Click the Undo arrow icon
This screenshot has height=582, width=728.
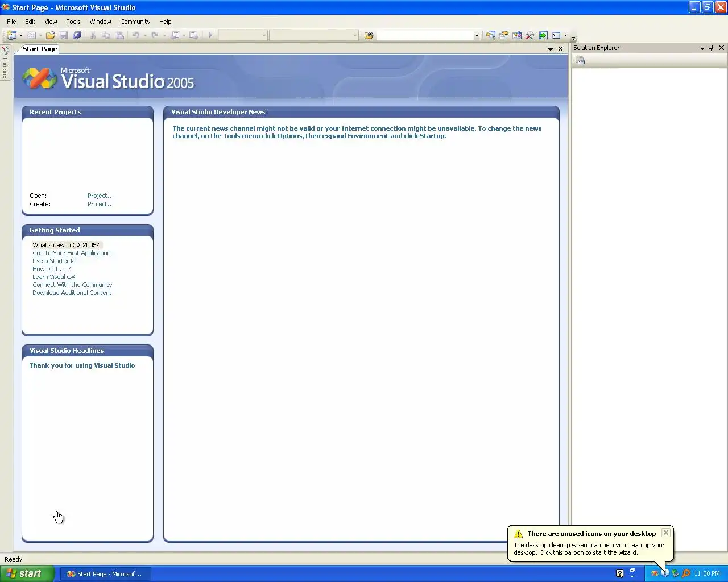136,35
